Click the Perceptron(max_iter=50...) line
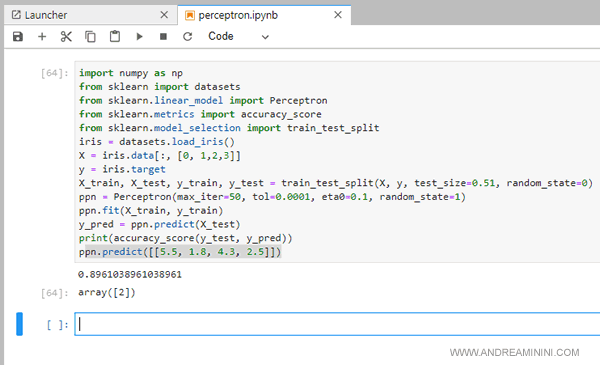Screen dimensions: 600x365 pos(272,197)
